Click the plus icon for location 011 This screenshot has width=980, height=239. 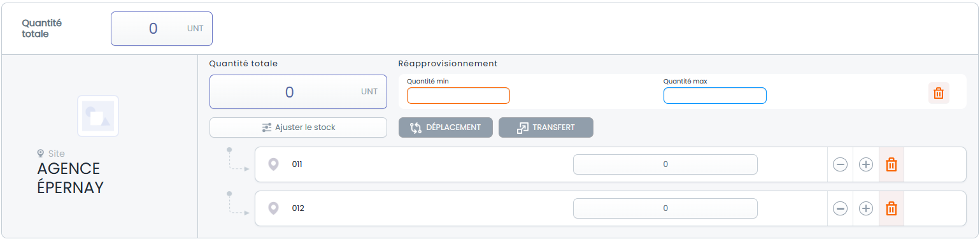click(865, 164)
